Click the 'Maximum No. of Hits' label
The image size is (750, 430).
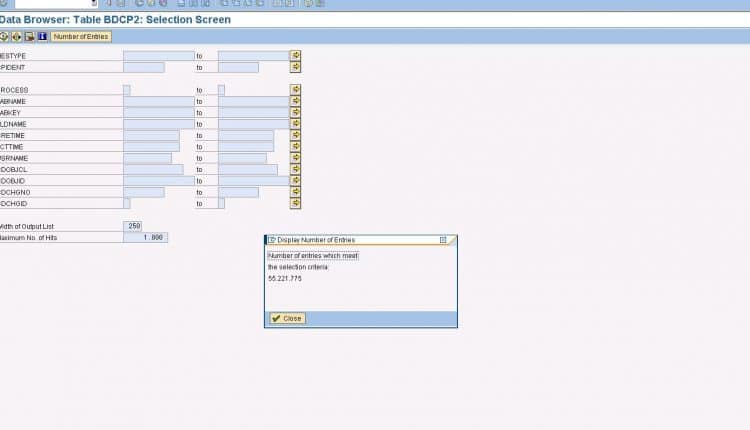[x=28, y=238]
